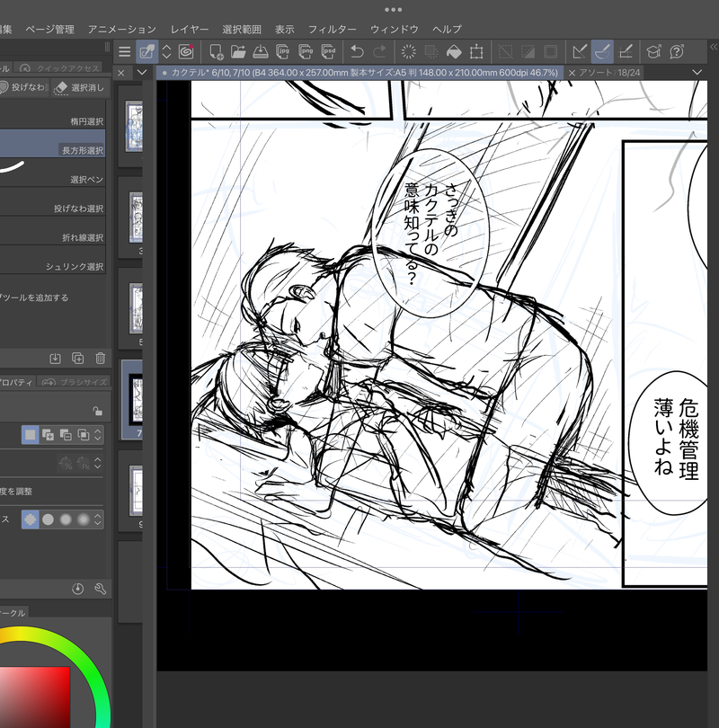Save the document with the save icon

(x=261, y=51)
